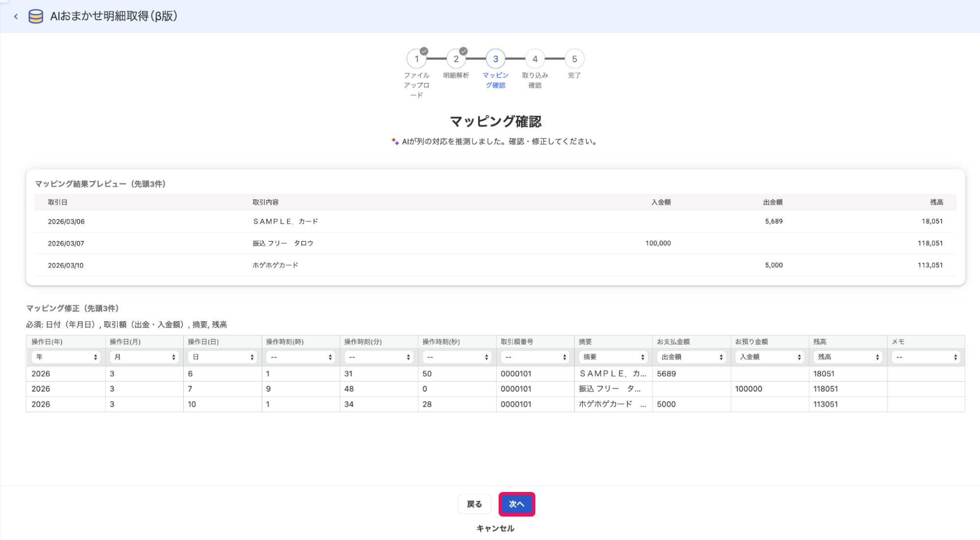Click preview date 2026/03/07
This screenshot has height=540, width=980.
point(66,243)
